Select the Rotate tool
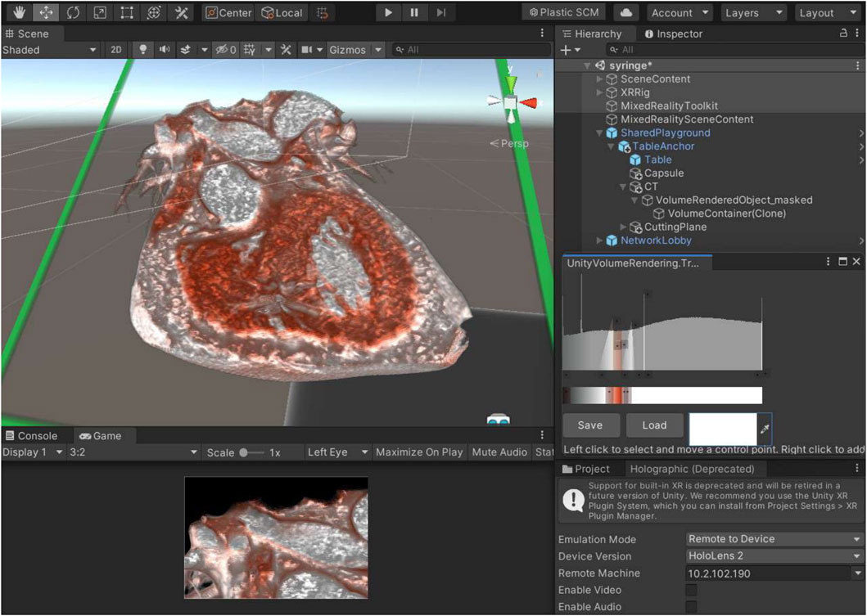 72,13
